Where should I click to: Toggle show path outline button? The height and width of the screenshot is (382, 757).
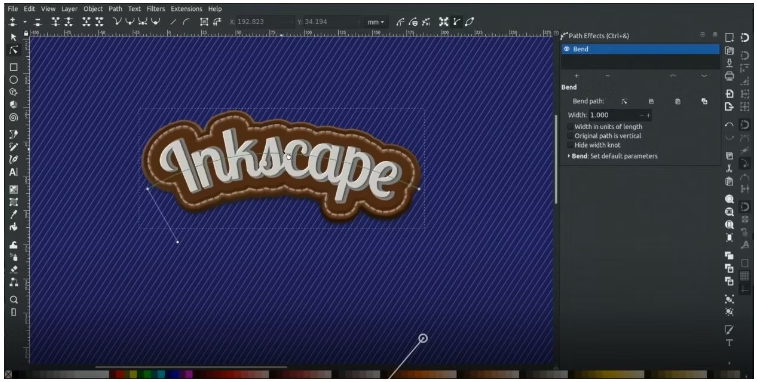[469, 22]
